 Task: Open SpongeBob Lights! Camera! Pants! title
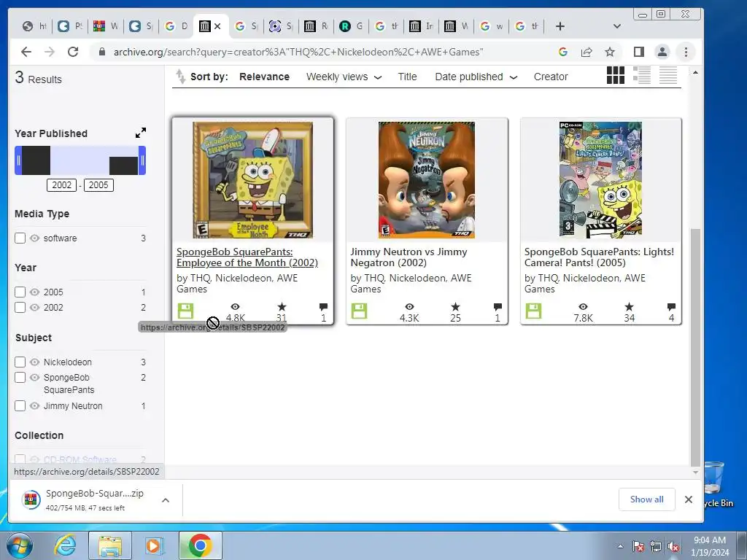point(600,257)
